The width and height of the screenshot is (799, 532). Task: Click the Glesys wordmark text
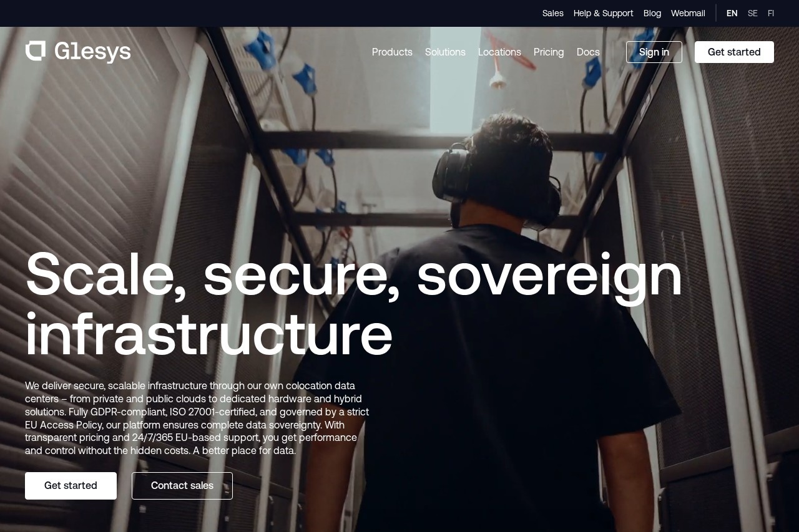(92, 52)
